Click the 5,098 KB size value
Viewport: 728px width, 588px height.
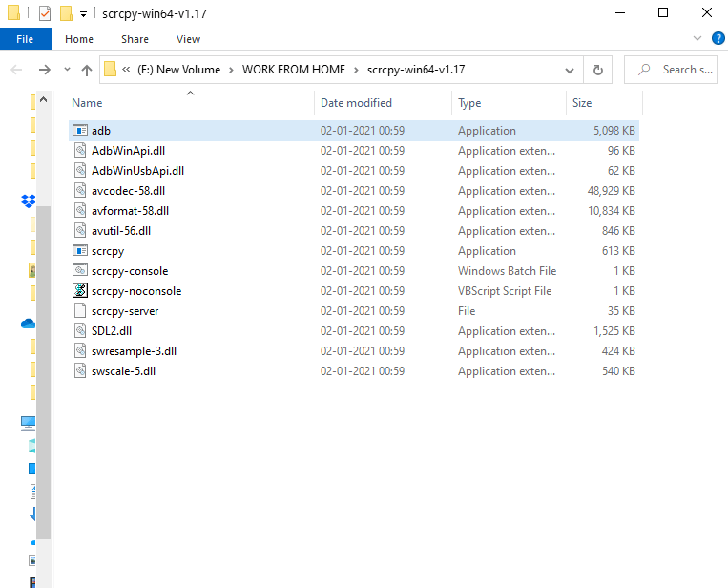coord(614,131)
